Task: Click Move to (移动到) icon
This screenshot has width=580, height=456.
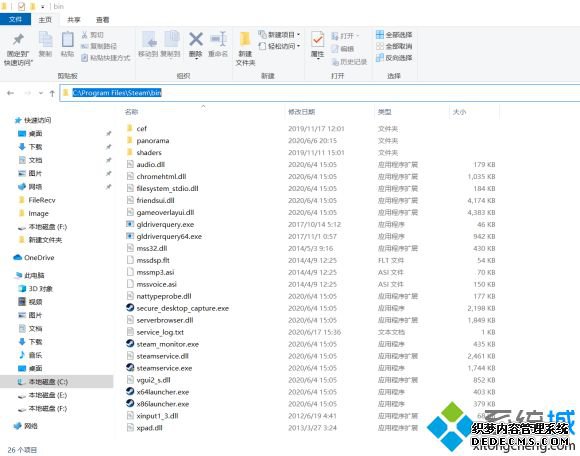Action: [x=148, y=40]
